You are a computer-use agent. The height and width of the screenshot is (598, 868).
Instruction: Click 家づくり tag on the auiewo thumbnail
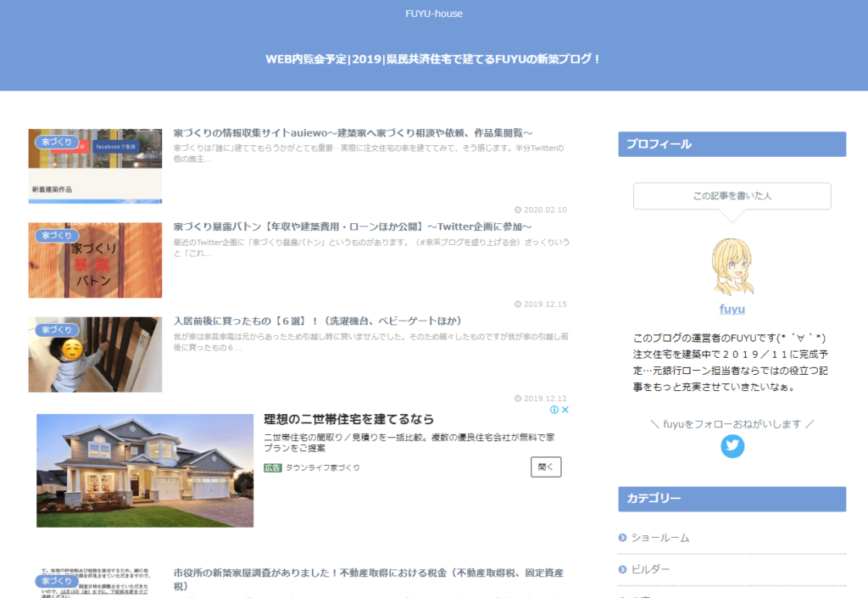pyautogui.click(x=57, y=142)
